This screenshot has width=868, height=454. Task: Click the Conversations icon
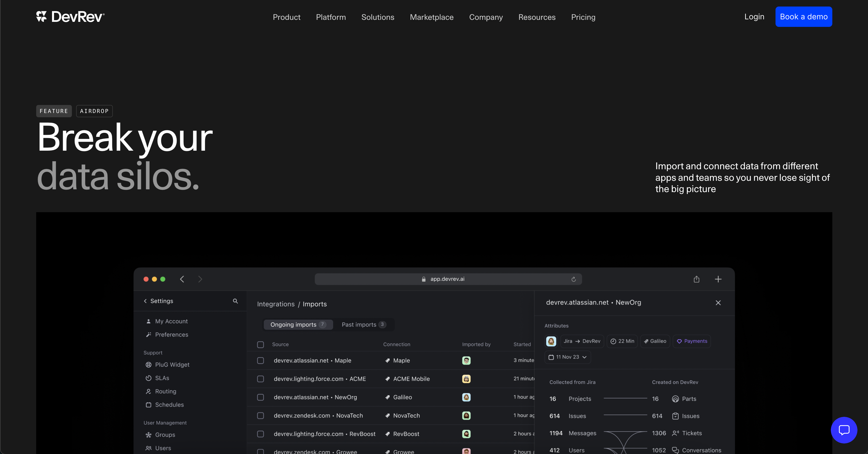pyautogui.click(x=675, y=450)
